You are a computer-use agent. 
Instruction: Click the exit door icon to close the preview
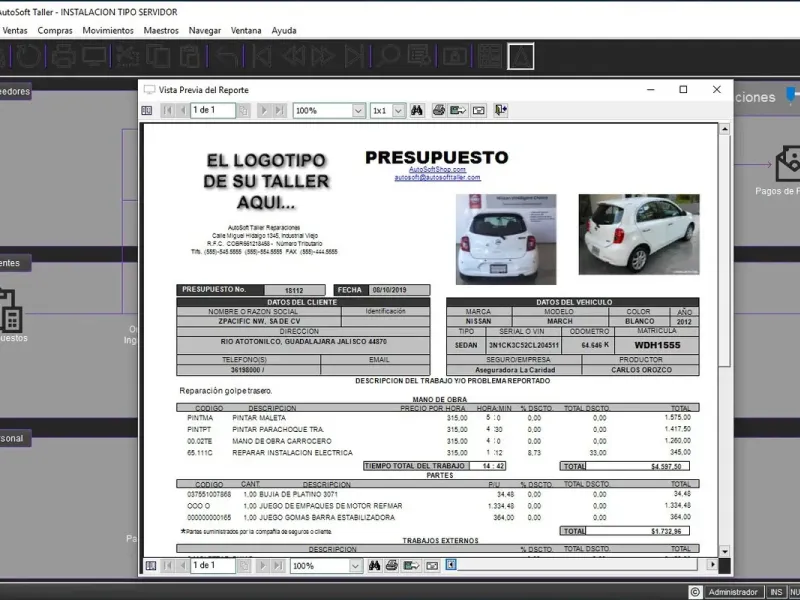pyautogui.click(x=501, y=110)
